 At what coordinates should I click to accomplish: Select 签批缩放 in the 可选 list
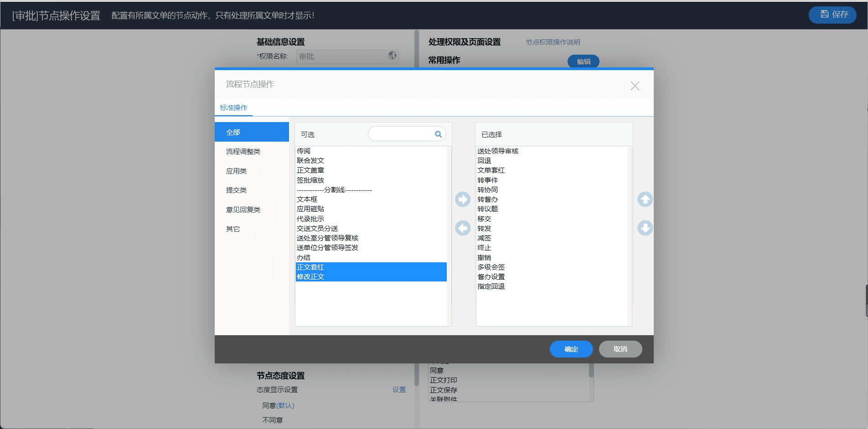point(371,180)
